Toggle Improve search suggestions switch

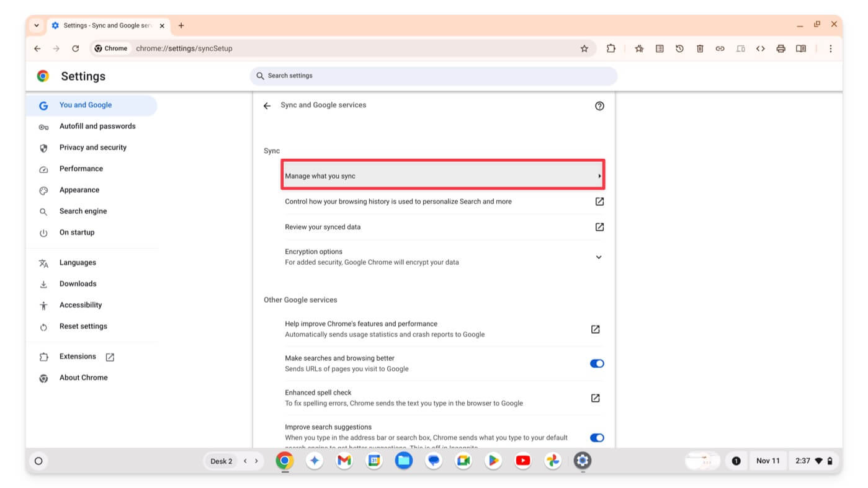pyautogui.click(x=597, y=438)
